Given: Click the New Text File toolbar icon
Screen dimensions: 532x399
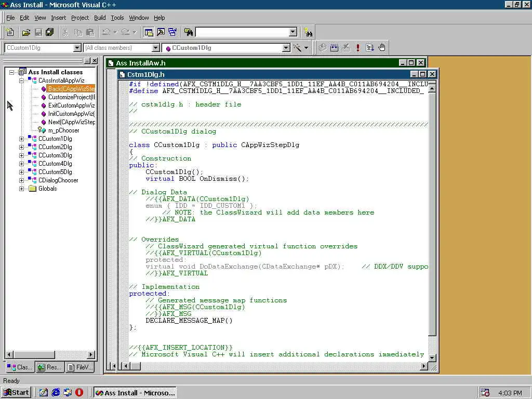Looking at the screenshot, I should coord(10,32).
